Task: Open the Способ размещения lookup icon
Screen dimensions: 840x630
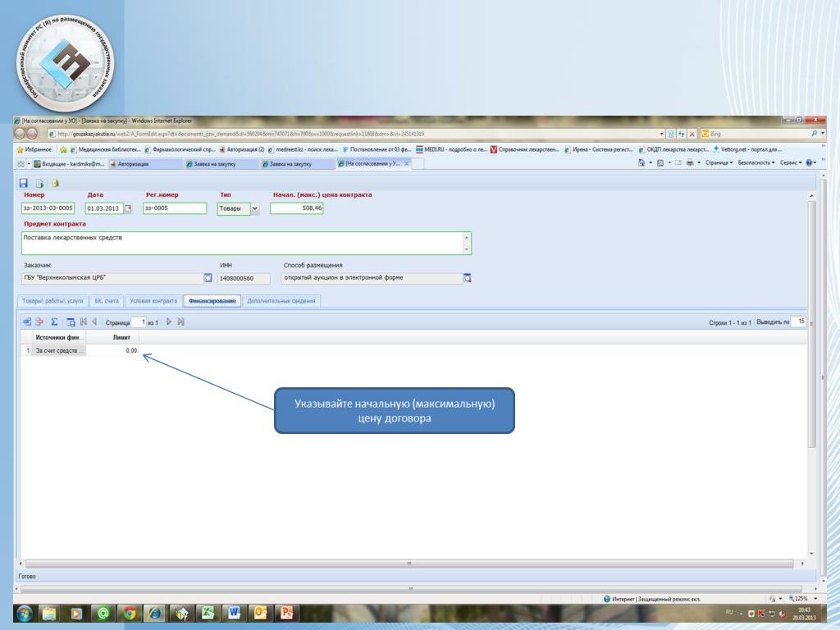Action: pyautogui.click(x=467, y=278)
